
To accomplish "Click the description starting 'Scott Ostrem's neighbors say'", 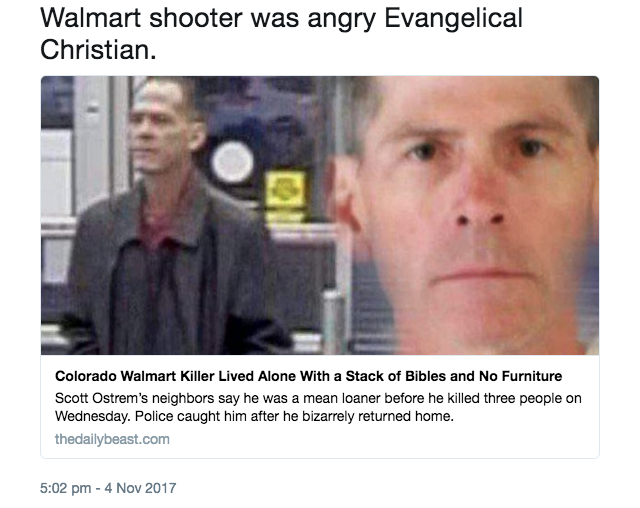I will (318, 407).
